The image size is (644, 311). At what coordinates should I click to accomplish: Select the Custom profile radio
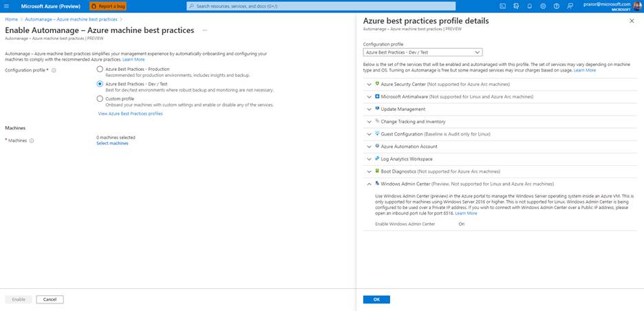point(99,98)
